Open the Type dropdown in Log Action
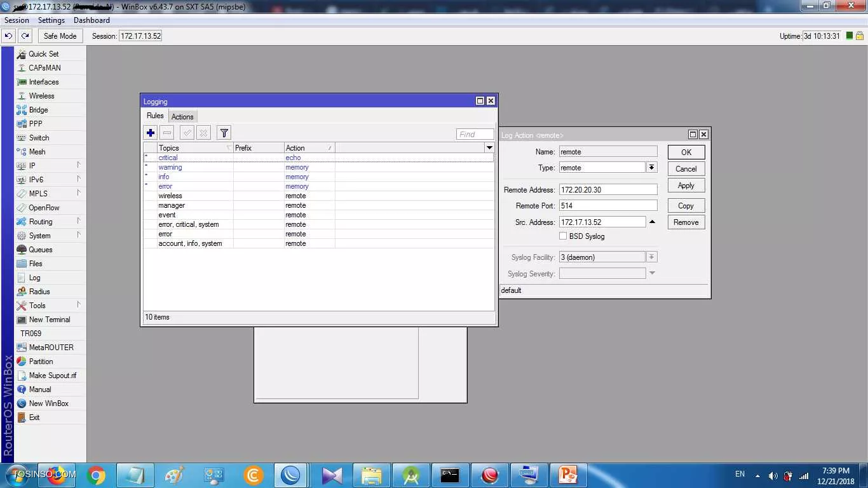The width and height of the screenshot is (868, 488). click(x=652, y=168)
